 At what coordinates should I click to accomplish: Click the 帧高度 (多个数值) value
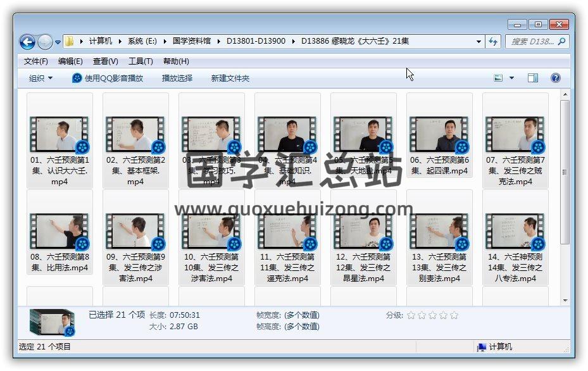[x=302, y=326]
